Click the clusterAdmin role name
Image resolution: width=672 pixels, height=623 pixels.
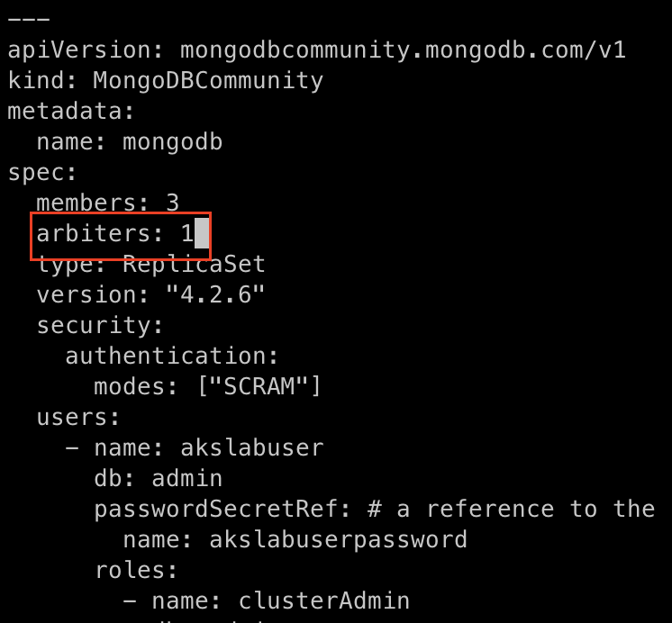[323, 601]
